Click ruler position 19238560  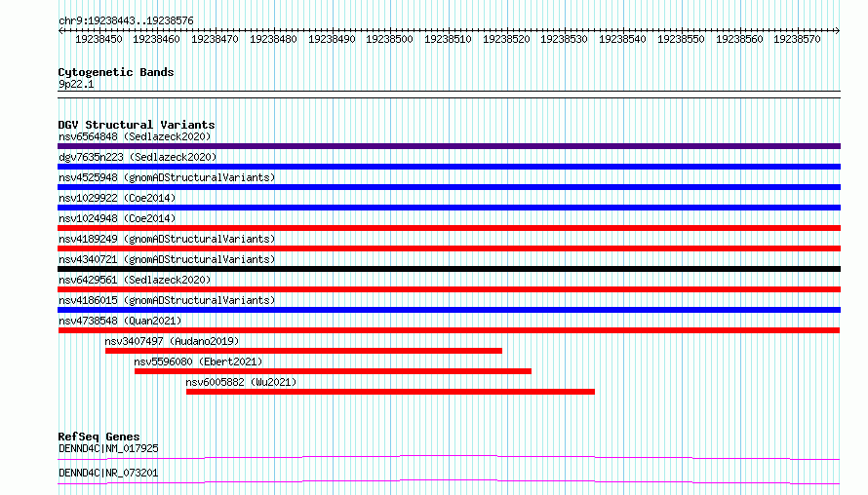click(x=739, y=39)
